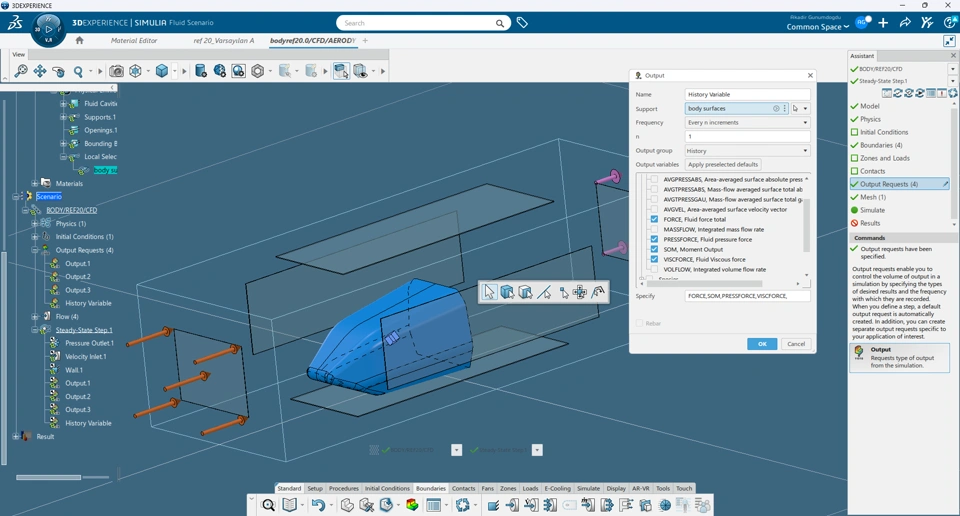Click the undo arrow icon in bottom toolbar
This screenshot has height=516, width=960.
(317, 505)
